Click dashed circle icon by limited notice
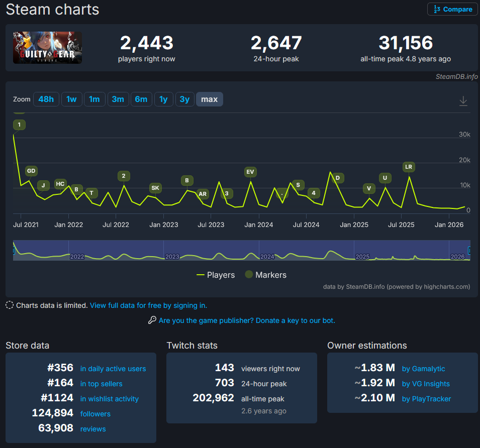 10,305
